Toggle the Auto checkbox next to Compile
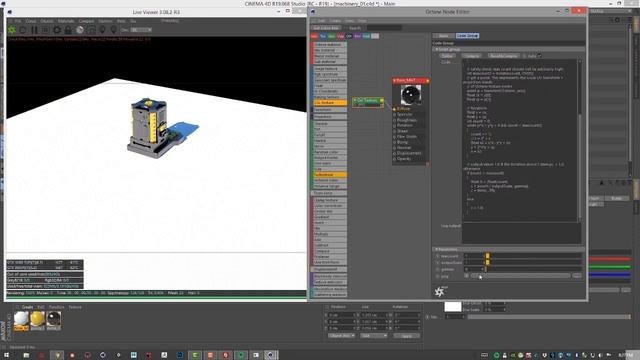The width and height of the screenshot is (640, 360). point(540,56)
